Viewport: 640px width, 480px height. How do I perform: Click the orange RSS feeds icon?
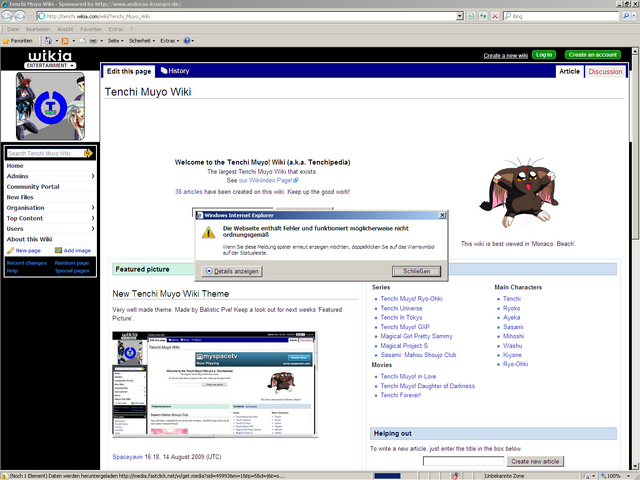65,41
